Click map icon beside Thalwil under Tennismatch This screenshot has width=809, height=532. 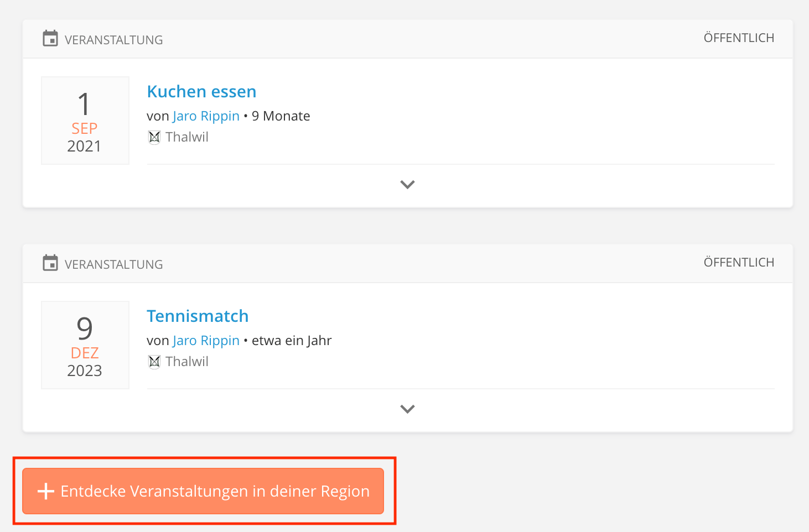pos(154,362)
